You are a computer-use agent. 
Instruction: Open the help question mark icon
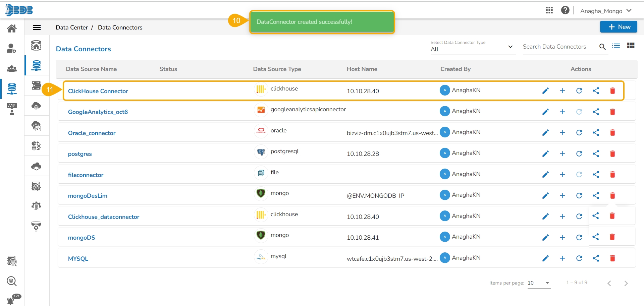[565, 10]
